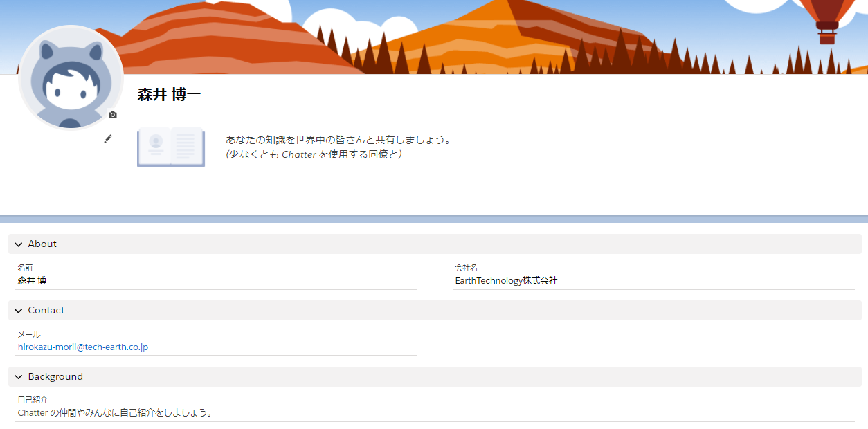
Task: Click the open book illustration icon
Action: tap(170, 147)
